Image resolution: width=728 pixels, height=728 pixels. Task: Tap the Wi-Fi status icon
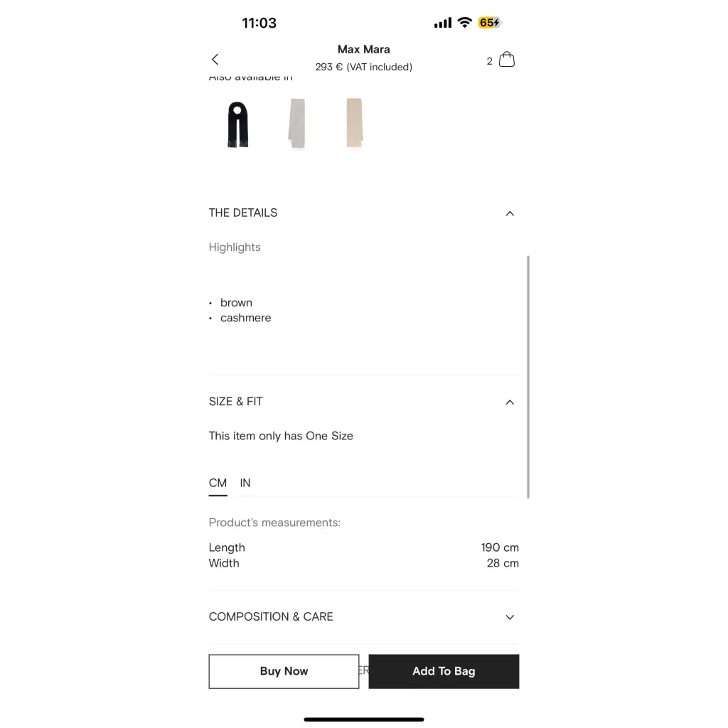tap(465, 23)
